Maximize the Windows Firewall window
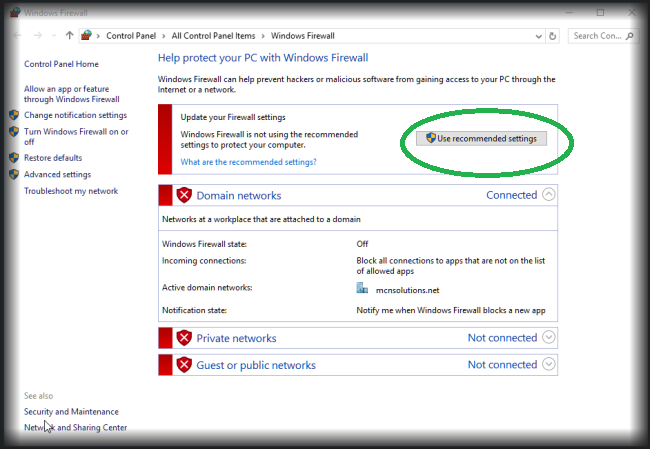The height and width of the screenshot is (449, 650). click(600, 12)
